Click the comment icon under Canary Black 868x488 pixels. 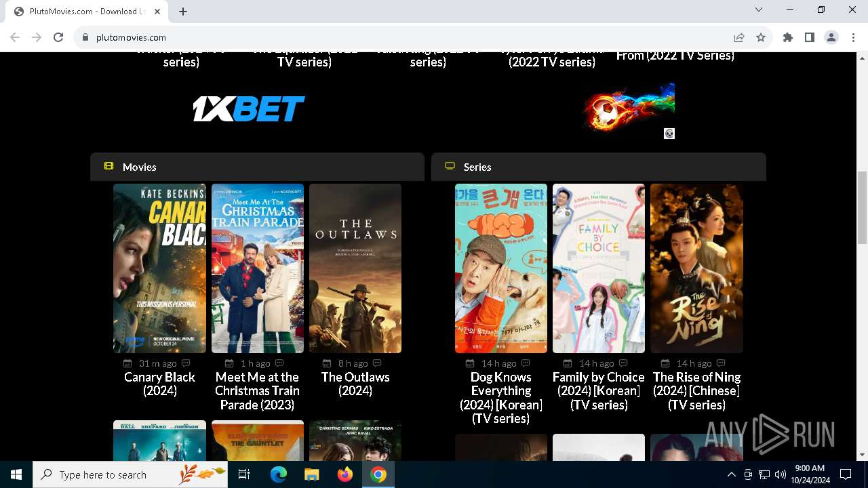[x=186, y=363]
